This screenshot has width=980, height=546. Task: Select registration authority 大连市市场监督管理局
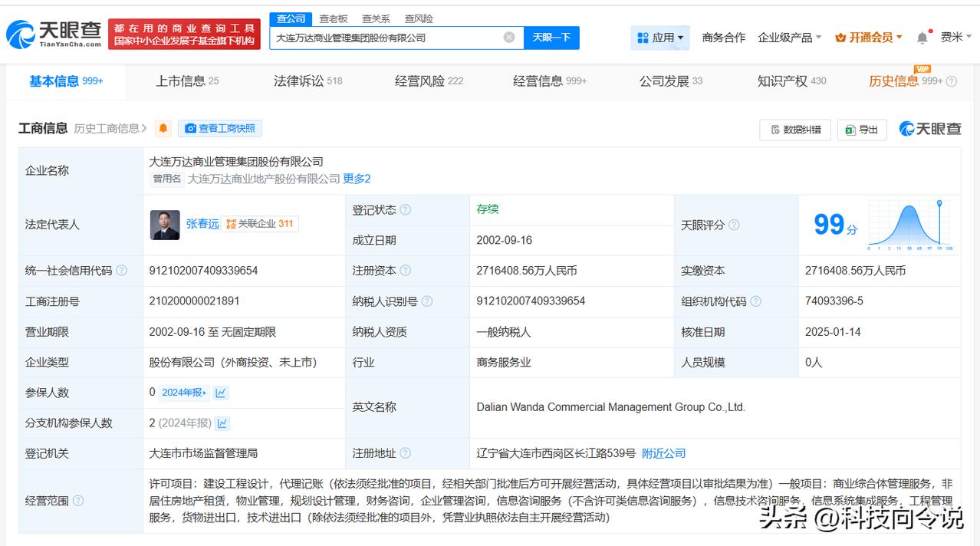[x=203, y=453]
